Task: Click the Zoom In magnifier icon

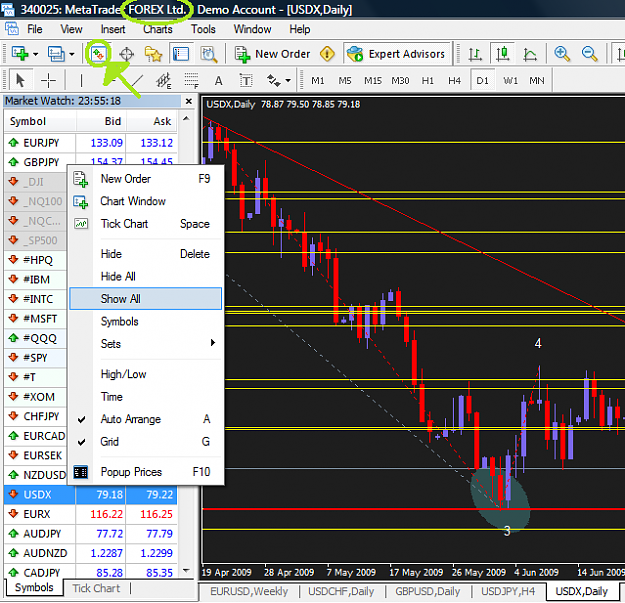Action: [562, 54]
